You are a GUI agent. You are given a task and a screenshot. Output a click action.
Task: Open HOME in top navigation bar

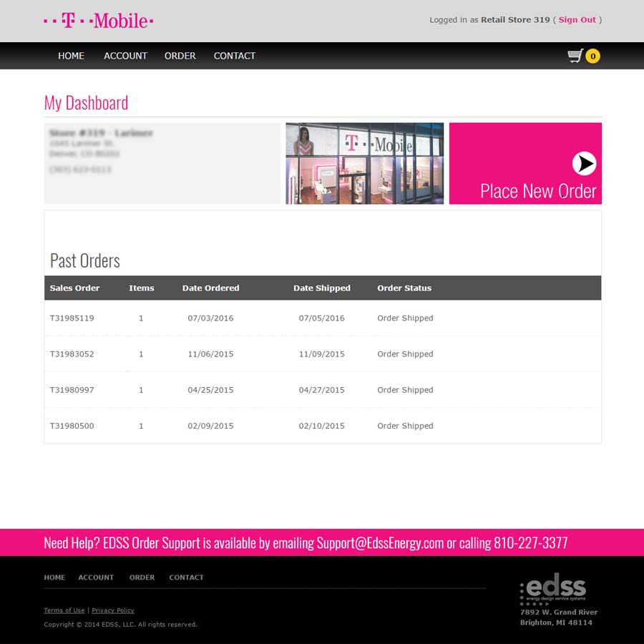click(71, 56)
